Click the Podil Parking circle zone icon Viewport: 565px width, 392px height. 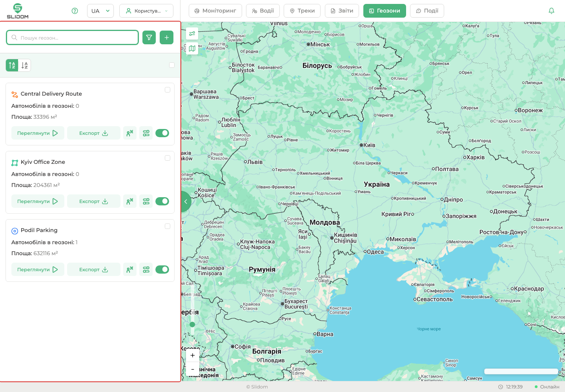[15, 231]
